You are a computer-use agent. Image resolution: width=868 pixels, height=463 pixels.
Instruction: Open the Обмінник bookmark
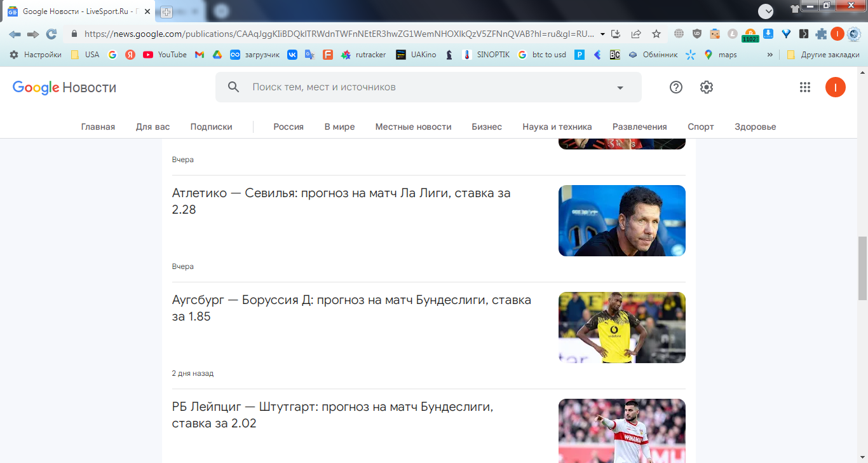pos(653,55)
